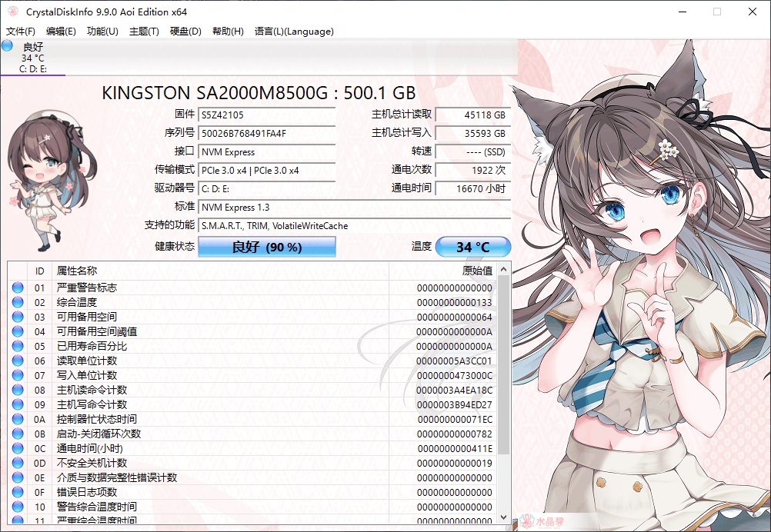Open the 编辑(E) menu
The image size is (771, 532).
[61, 32]
